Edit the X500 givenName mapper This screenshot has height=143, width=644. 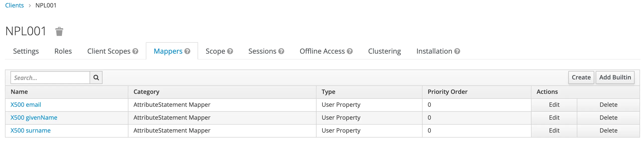click(554, 117)
